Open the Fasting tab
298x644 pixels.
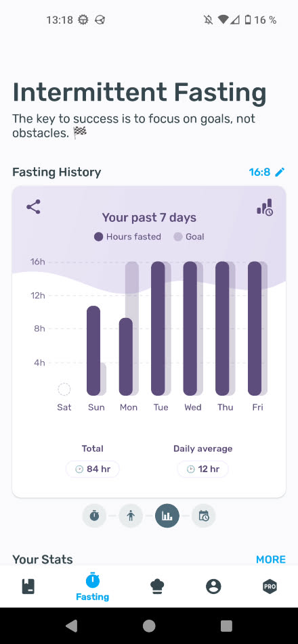click(93, 587)
